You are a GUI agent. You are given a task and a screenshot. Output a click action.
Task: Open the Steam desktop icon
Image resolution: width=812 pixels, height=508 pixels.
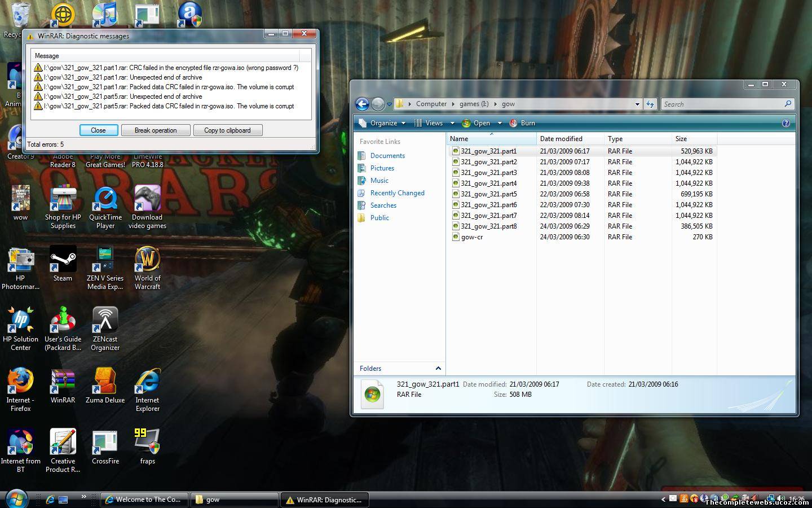(63, 264)
